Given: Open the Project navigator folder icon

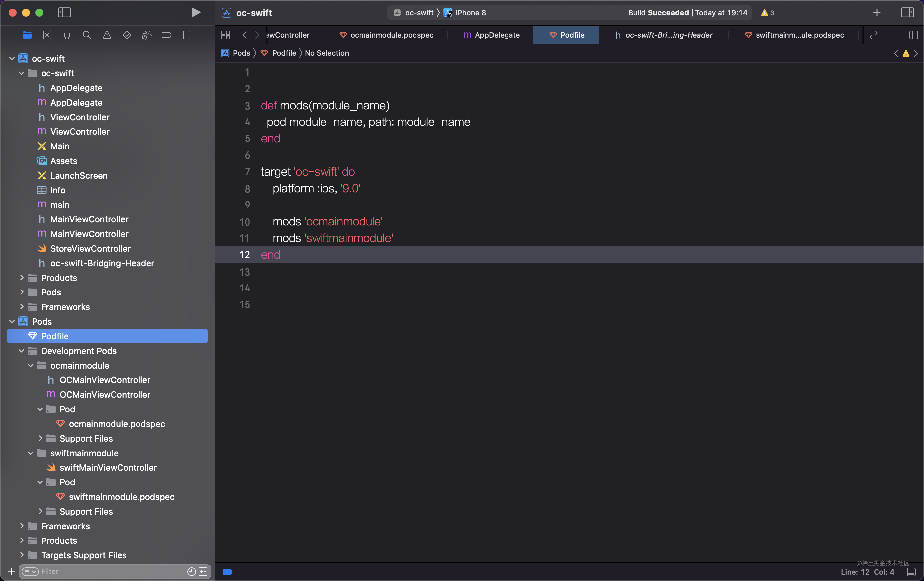Looking at the screenshot, I should [x=27, y=35].
